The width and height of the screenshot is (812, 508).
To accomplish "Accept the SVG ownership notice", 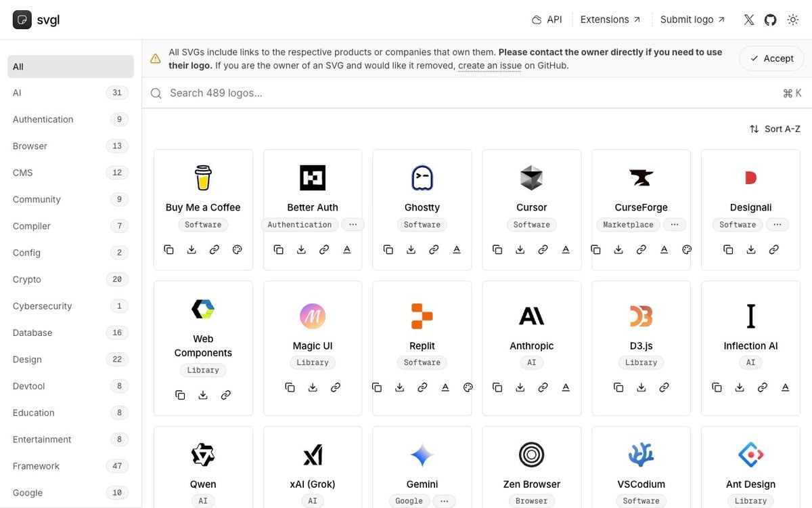I will point(771,59).
